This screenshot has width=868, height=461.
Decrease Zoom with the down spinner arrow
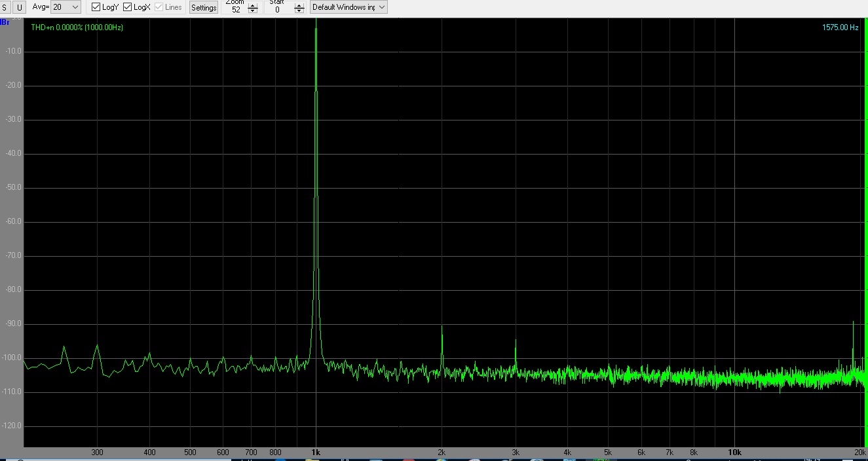253,11
